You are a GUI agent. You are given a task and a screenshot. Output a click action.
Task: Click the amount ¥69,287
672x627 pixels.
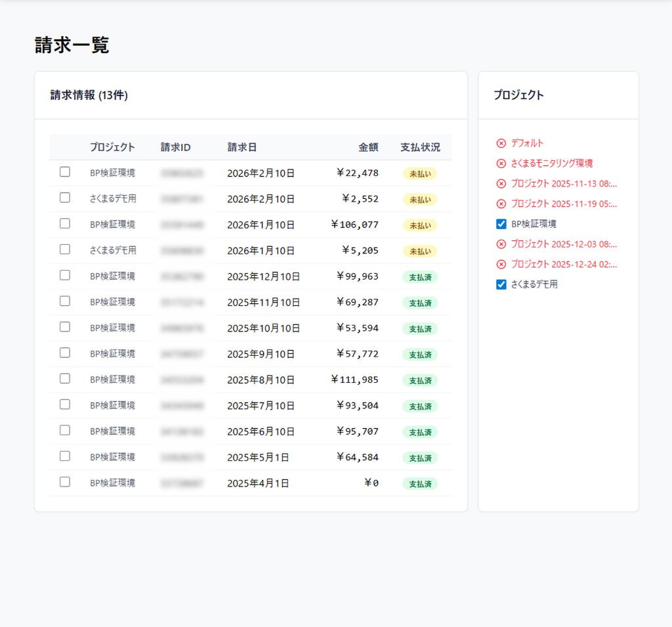(358, 303)
